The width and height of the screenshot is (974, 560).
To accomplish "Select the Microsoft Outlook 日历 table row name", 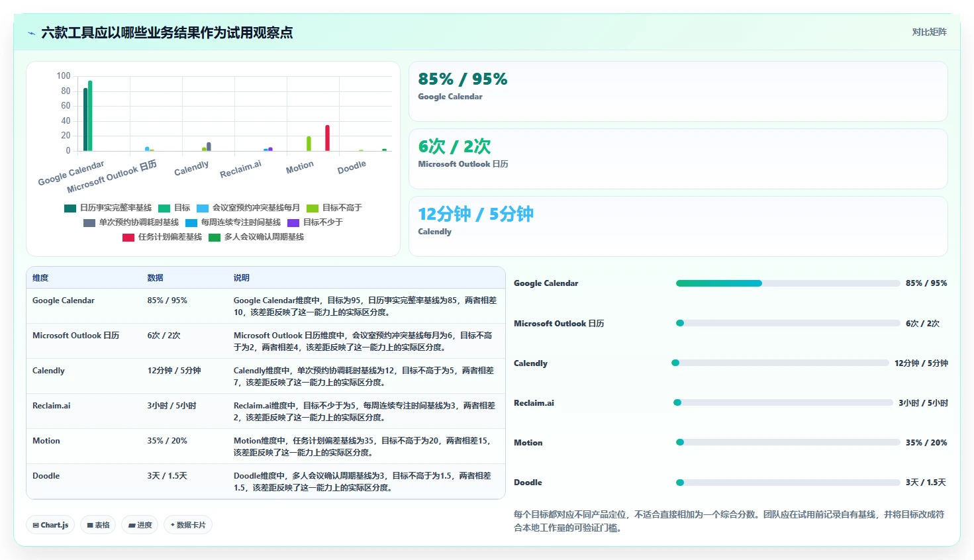I will click(76, 336).
